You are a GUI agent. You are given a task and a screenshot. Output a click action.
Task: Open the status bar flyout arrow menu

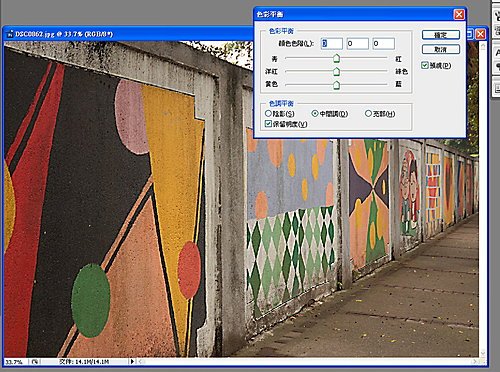tap(132, 361)
